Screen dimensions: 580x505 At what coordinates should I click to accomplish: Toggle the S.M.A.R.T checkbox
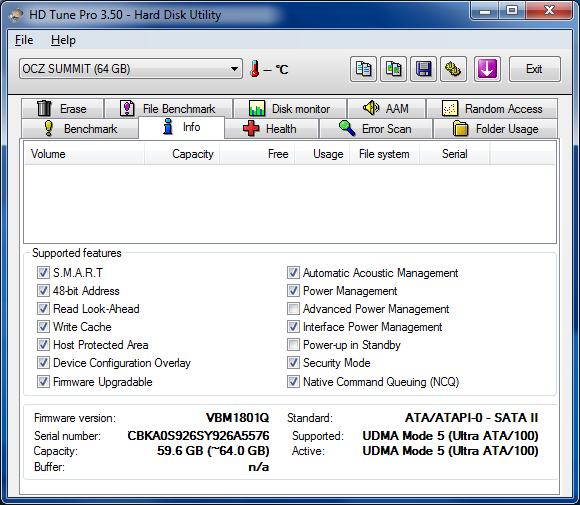click(43, 273)
